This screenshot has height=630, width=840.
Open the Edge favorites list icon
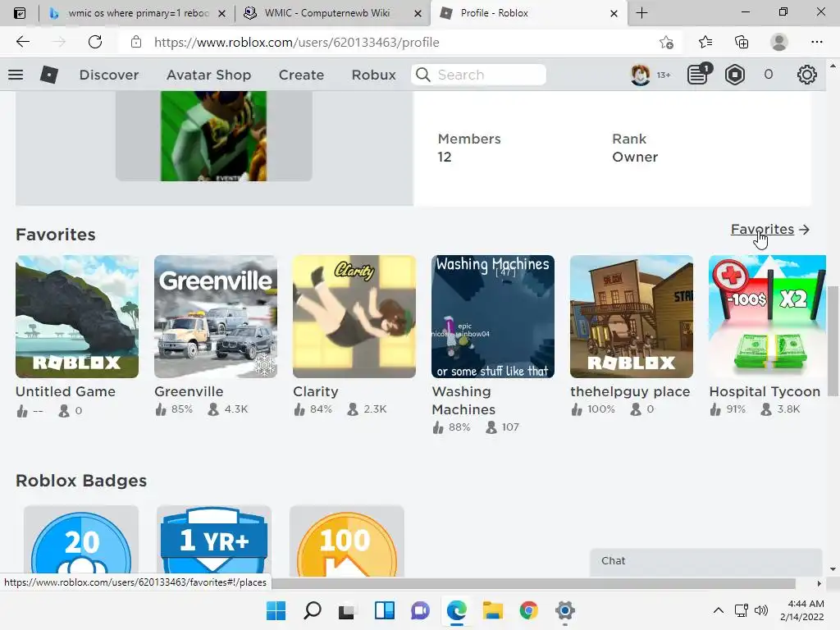point(705,42)
